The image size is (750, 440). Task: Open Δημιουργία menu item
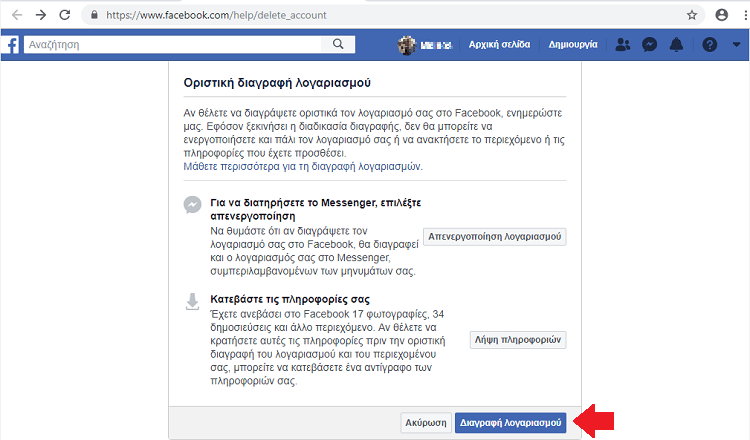pos(573,44)
